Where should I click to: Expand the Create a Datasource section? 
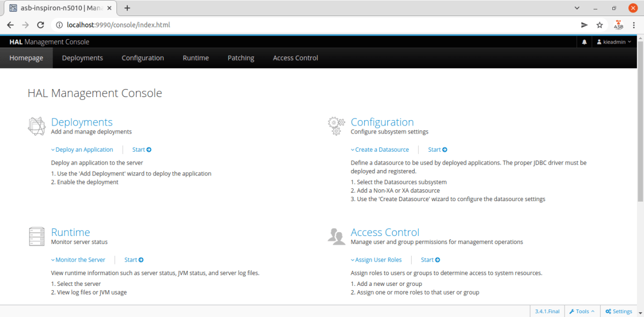click(380, 149)
